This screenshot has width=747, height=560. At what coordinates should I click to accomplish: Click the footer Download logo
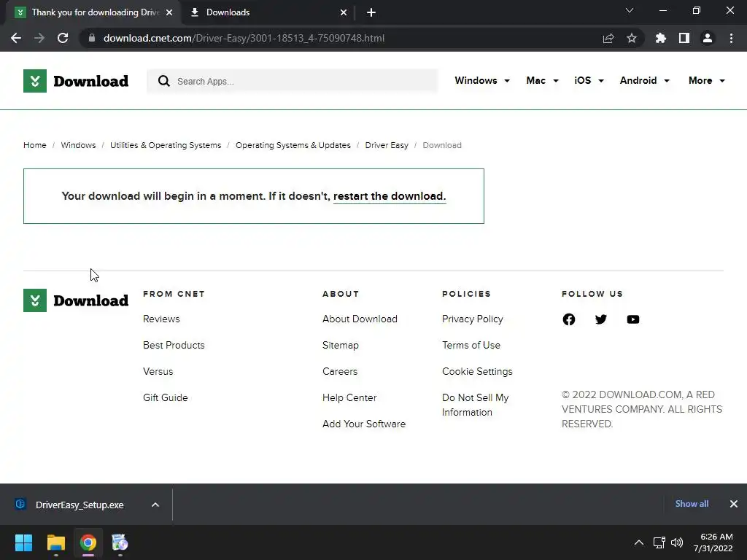[76, 300]
